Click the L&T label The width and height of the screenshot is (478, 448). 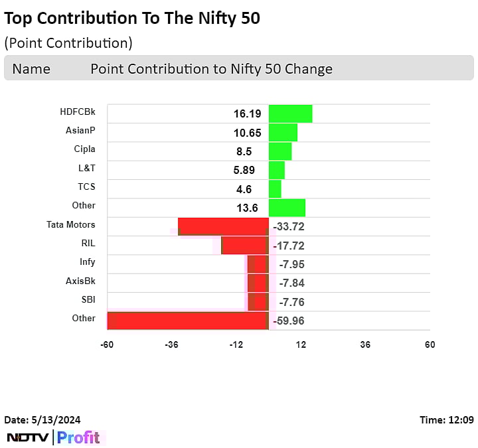click(x=87, y=168)
